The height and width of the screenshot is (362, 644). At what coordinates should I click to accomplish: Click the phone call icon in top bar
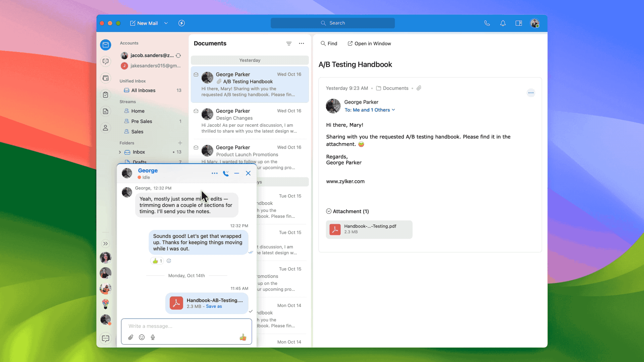click(x=487, y=23)
